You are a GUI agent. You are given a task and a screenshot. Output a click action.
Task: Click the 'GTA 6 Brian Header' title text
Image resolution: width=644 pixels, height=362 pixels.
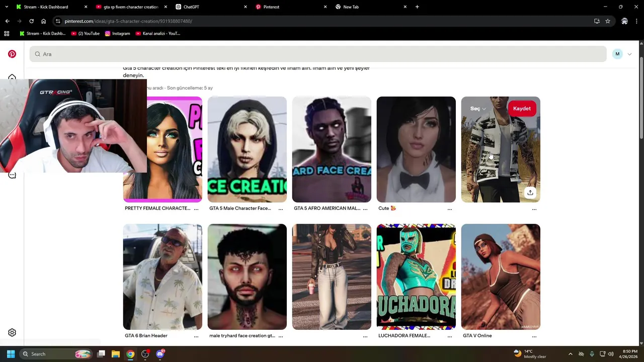[146, 335]
